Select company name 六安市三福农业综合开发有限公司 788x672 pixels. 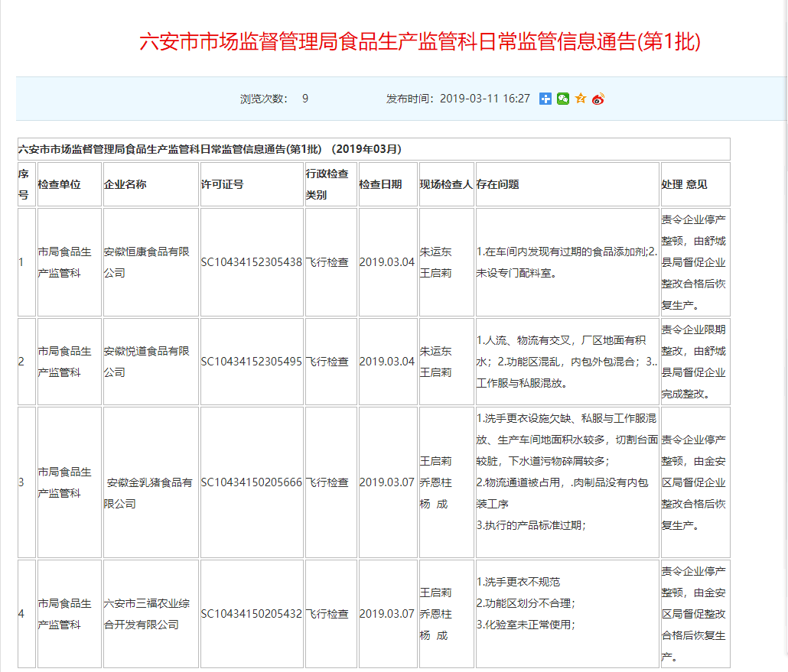coord(146,614)
